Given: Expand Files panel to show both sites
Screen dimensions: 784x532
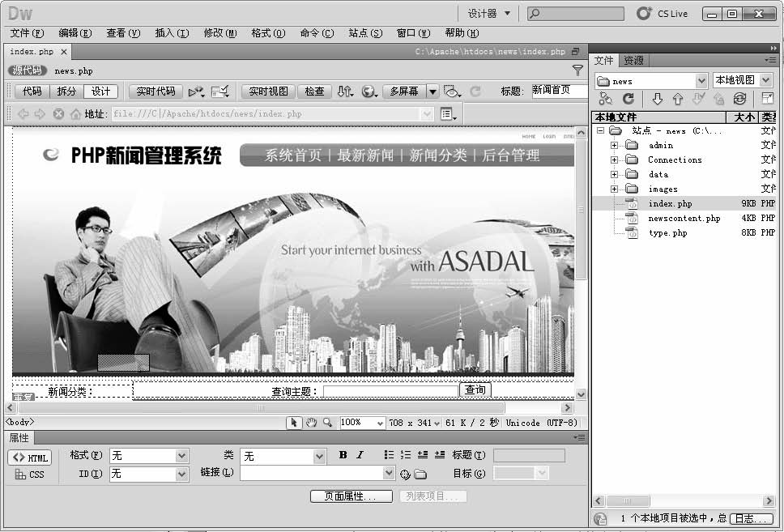Looking at the screenshot, I should (768, 99).
